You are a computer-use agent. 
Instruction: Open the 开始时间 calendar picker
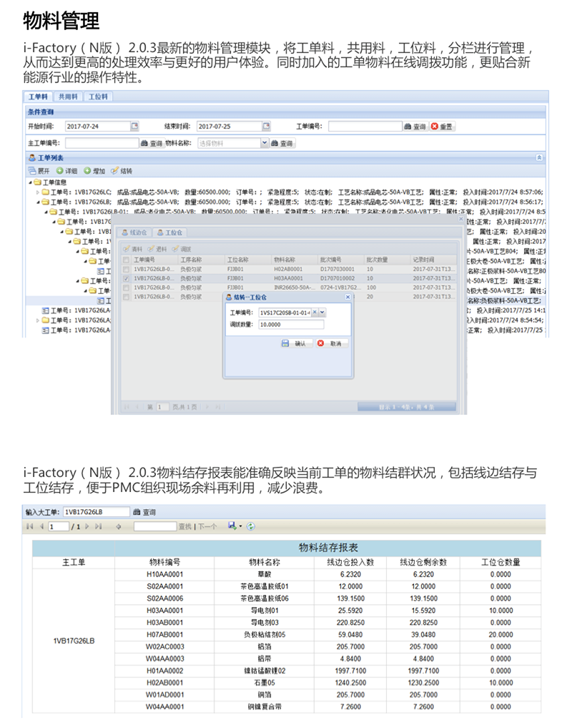pos(134,126)
